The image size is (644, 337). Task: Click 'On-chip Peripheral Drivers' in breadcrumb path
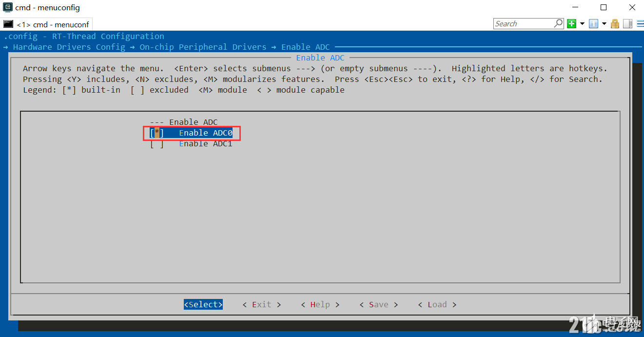tap(203, 47)
